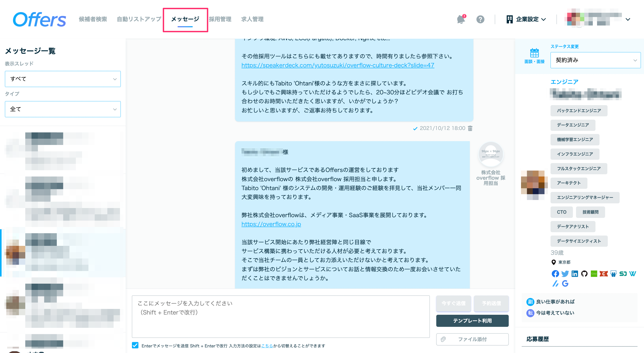
Task: Open the ステータス変更 dropdown showing 契約済み
Action: (x=595, y=60)
